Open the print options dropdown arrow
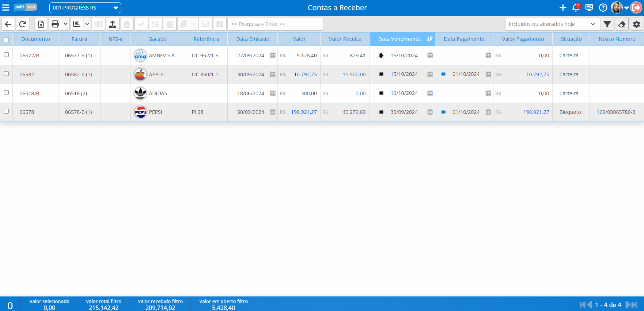Image resolution: width=644 pixels, height=311 pixels. pos(65,24)
